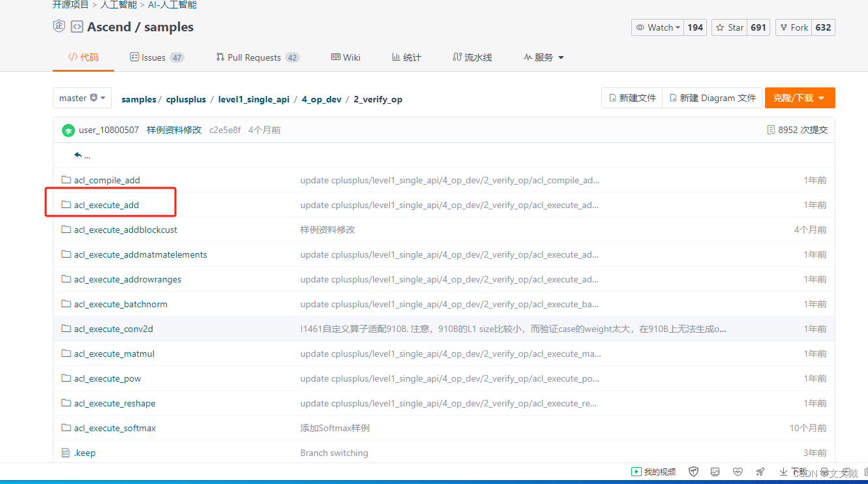Image resolution: width=868 pixels, height=484 pixels.
Task: Star the repository
Action: (x=730, y=27)
